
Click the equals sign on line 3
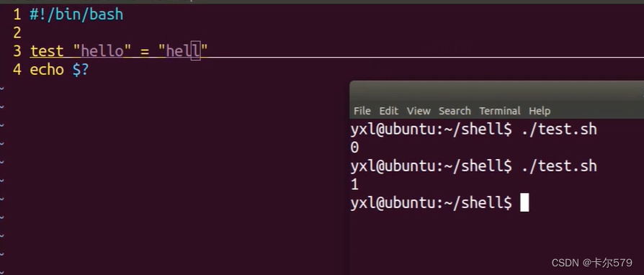[x=145, y=52]
